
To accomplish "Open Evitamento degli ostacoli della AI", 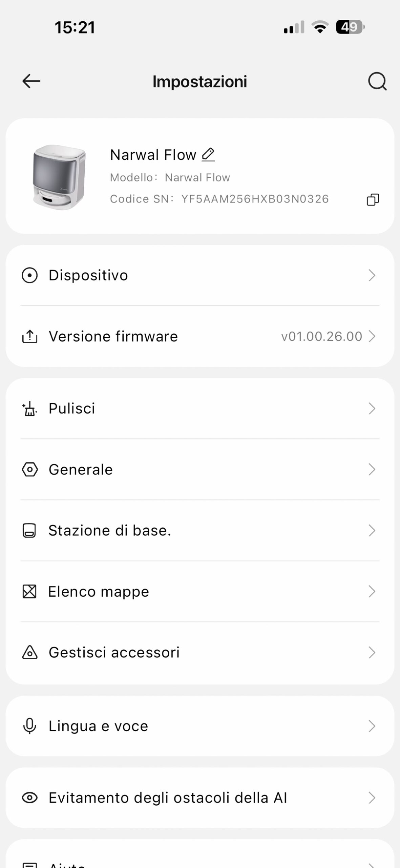I will tap(168, 798).
